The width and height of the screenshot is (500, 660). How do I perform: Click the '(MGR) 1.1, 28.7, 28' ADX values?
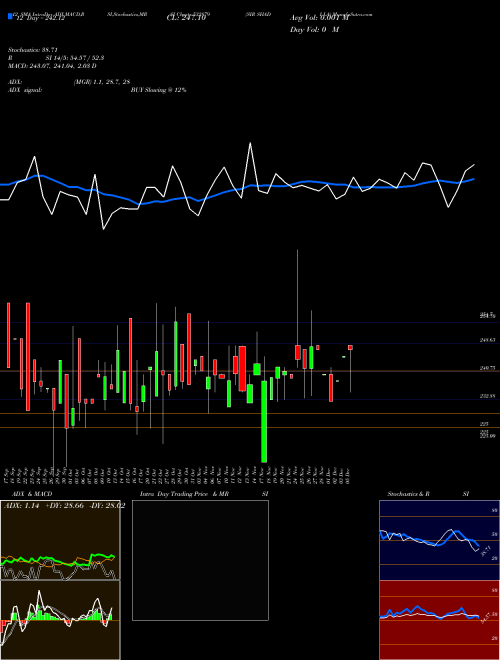102,82
